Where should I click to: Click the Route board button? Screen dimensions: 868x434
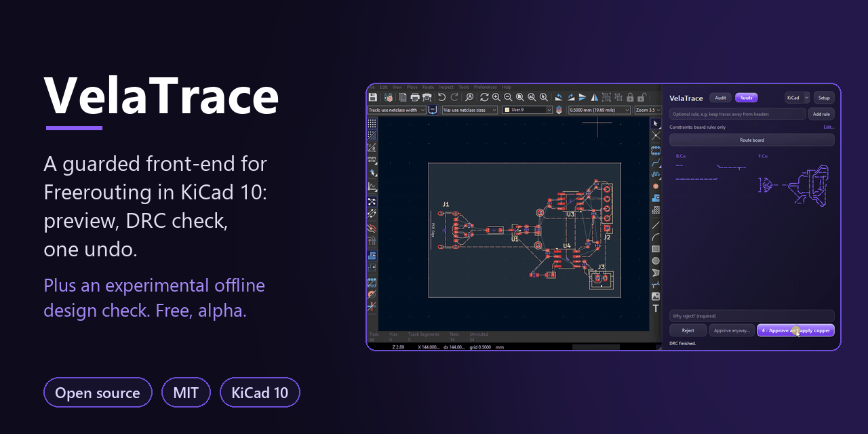pos(751,140)
